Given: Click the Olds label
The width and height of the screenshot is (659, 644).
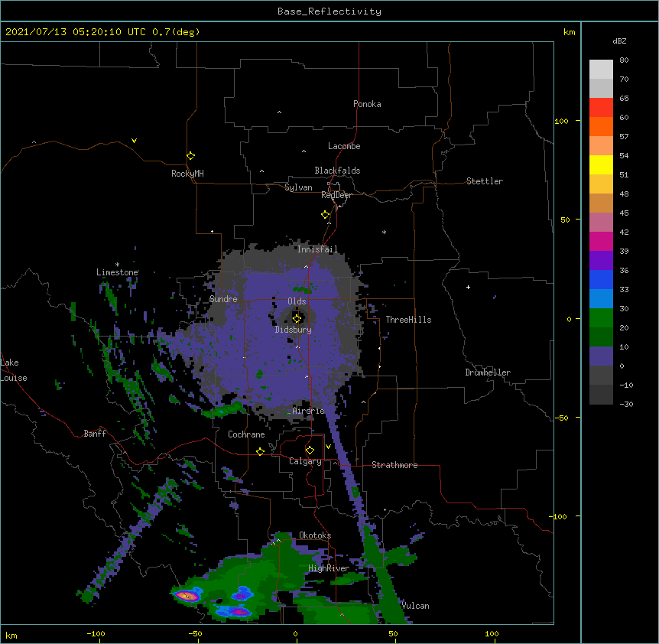Looking at the screenshot, I should point(297,301).
